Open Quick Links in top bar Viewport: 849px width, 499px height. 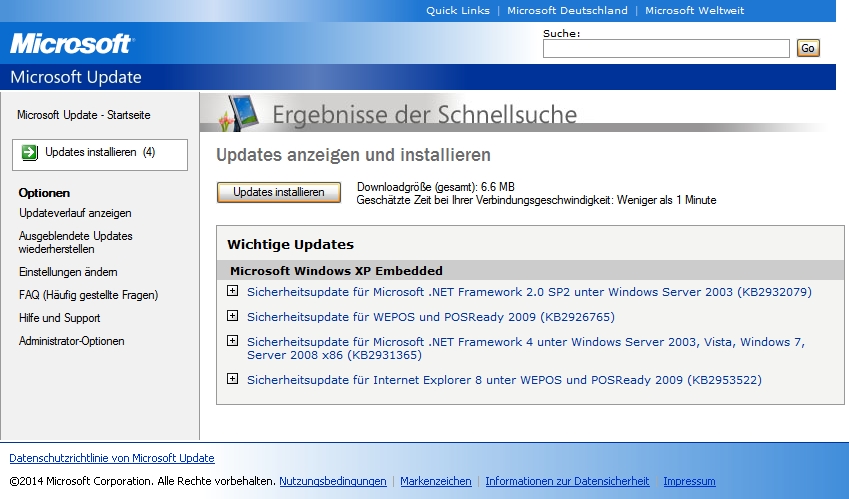click(458, 10)
